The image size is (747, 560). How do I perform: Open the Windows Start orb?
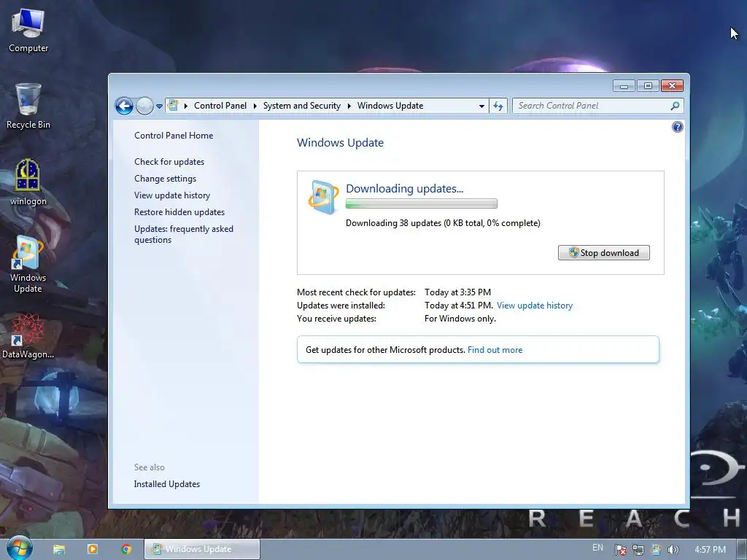coord(19,548)
